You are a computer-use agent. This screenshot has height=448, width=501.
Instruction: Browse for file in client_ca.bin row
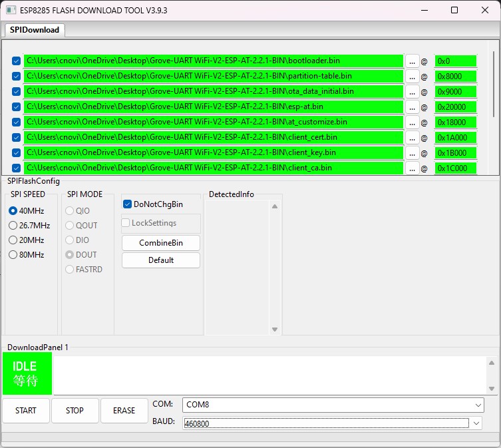point(412,168)
